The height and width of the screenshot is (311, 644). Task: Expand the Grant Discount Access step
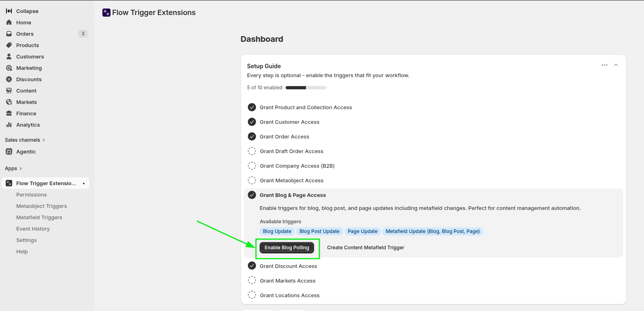288,266
